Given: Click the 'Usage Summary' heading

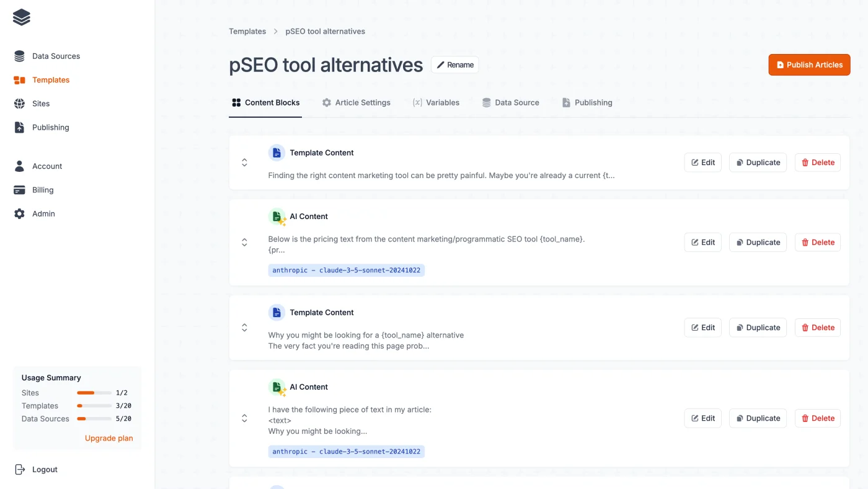Looking at the screenshot, I should pos(51,377).
